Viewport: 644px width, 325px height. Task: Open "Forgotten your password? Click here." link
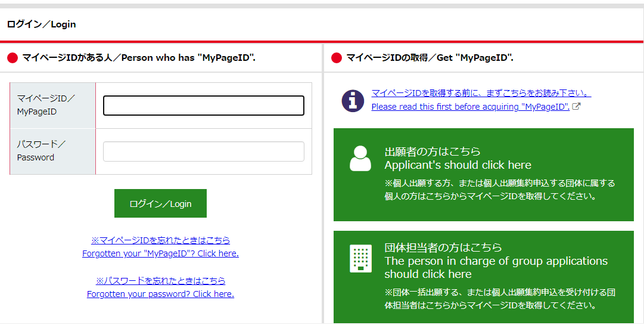[160, 294]
